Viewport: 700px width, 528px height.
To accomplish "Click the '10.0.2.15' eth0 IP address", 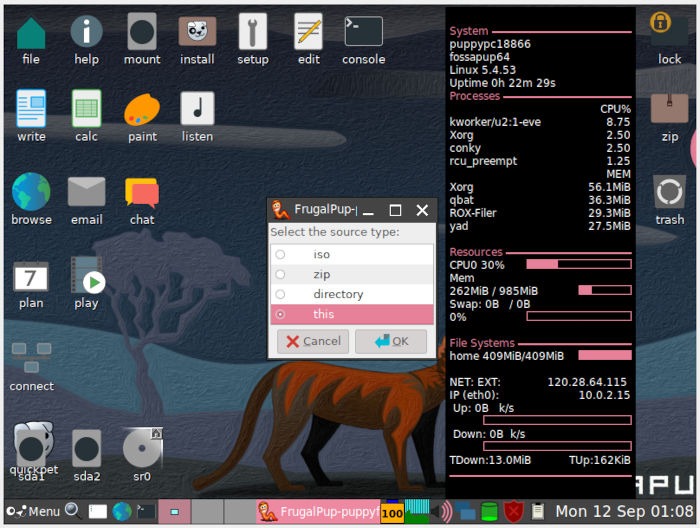I will coord(604,395).
